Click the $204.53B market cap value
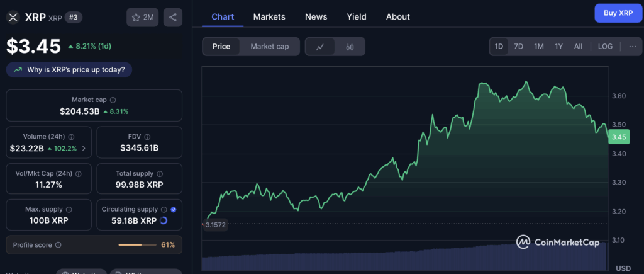Image resolution: width=644 pixels, height=274 pixels. [80, 111]
